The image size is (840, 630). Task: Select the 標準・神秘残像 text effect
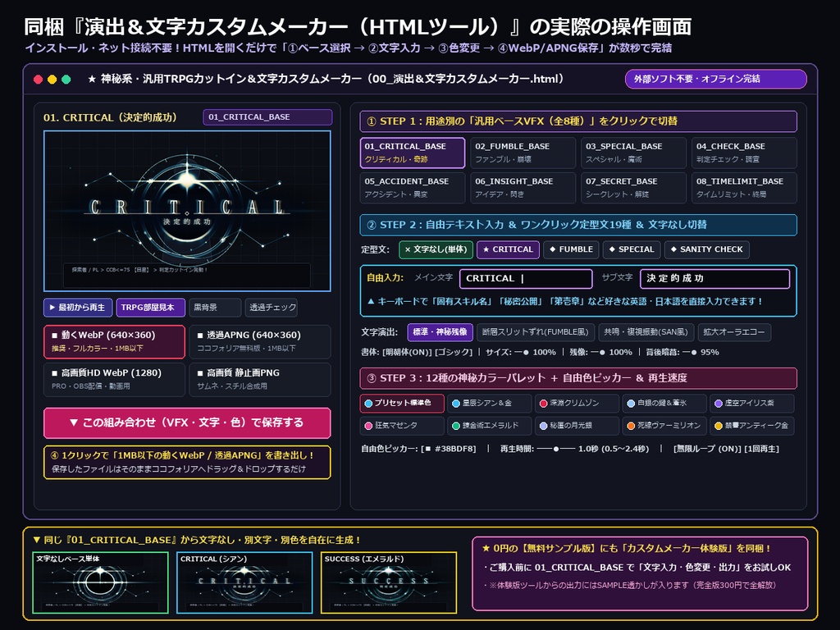coord(440,332)
